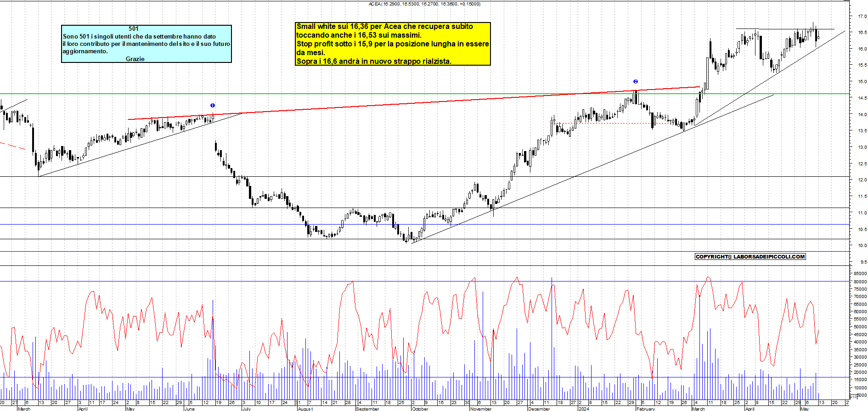
Task: Click the 25000 volume axis label
Action: click(860, 365)
